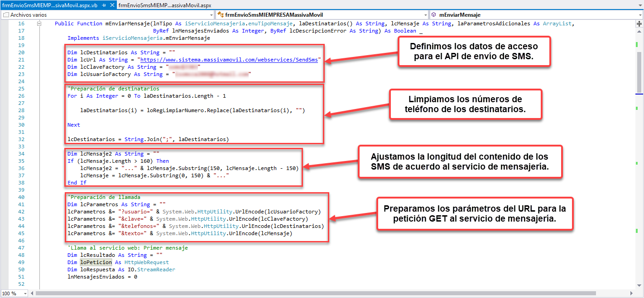Click the horizontal scrollbar thumb
The width and height of the screenshot is (644, 298).
click(x=317, y=293)
